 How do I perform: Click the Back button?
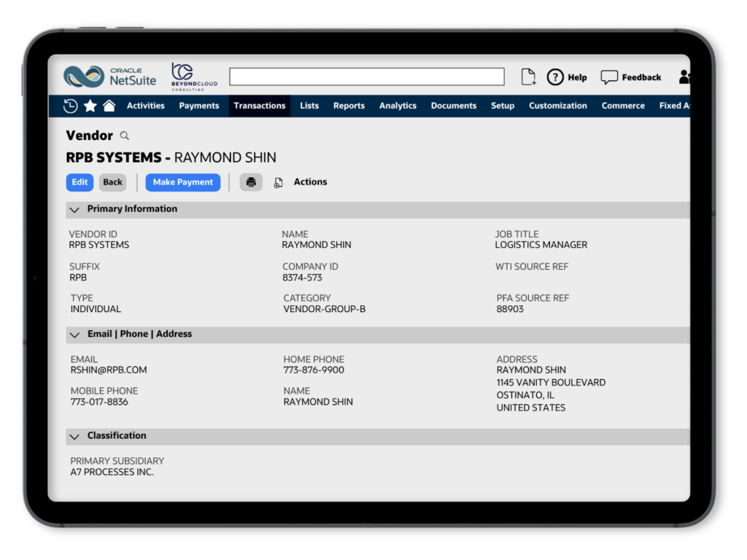112,182
